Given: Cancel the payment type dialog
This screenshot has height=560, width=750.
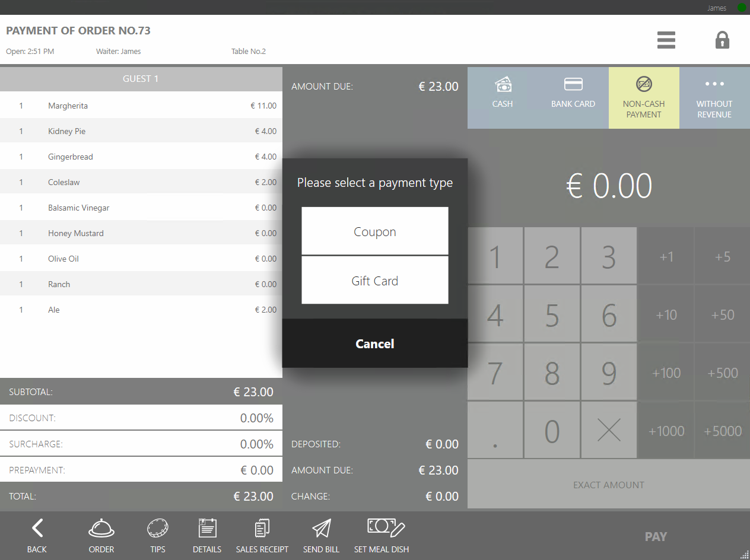Looking at the screenshot, I should 374,343.
